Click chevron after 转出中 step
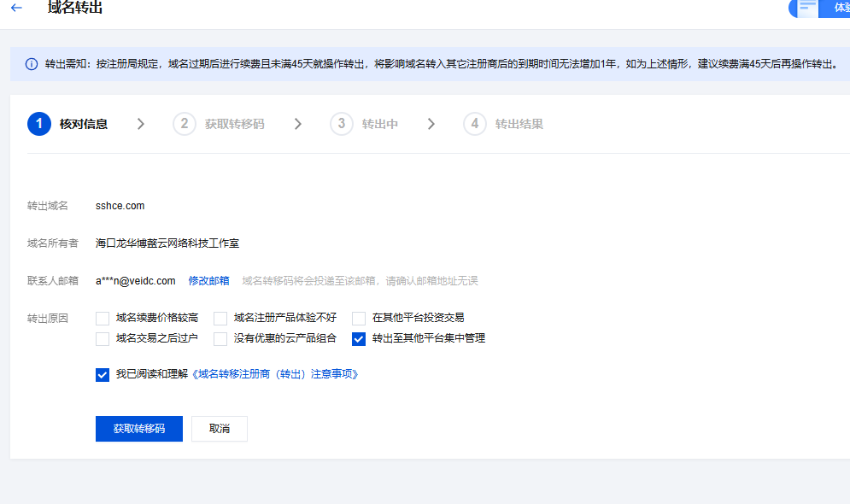The width and height of the screenshot is (850, 504). coord(431,124)
